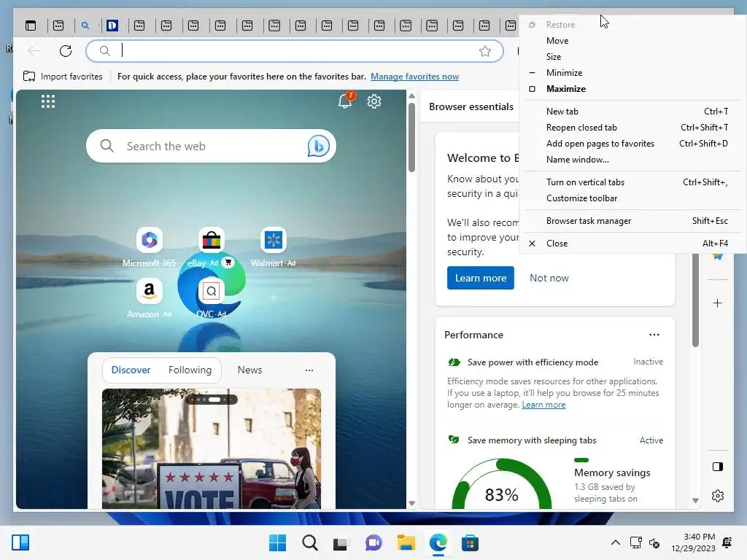Click Import favorites
Image resolution: width=747 pixels, height=560 pixels.
pyautogui.click(x=63, y=76)
